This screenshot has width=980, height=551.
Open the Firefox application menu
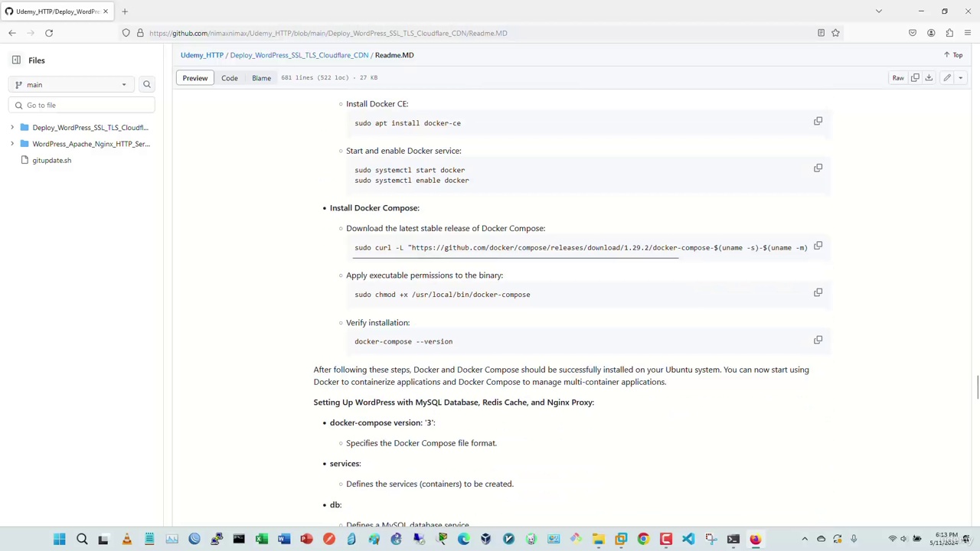pyautogui.click(x=968, y=33)
